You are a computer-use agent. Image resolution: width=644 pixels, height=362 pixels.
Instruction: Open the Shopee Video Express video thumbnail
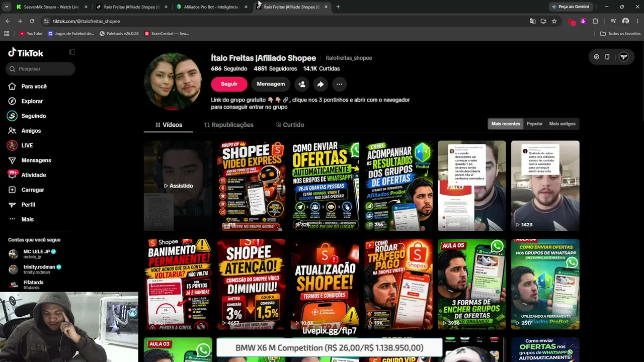click(251, 186)
